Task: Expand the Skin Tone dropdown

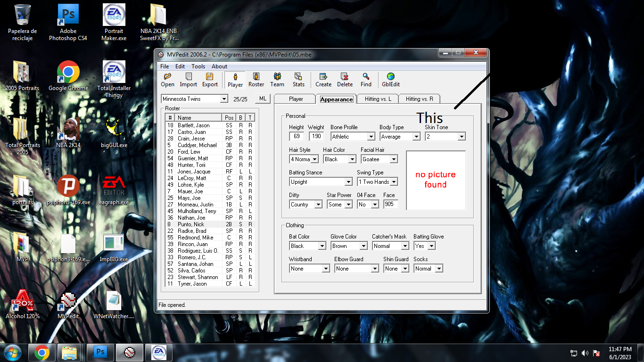Action: (x=462, y=137)
